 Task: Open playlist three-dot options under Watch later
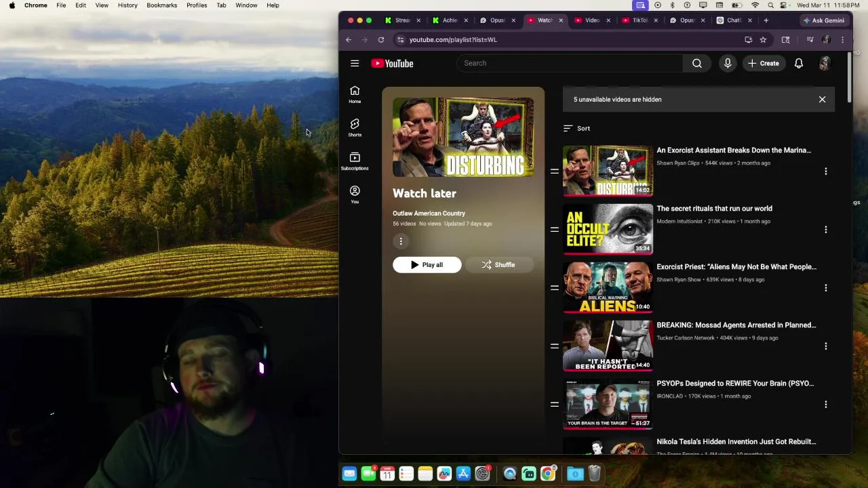pyautogui.click(x=401, y=241)
